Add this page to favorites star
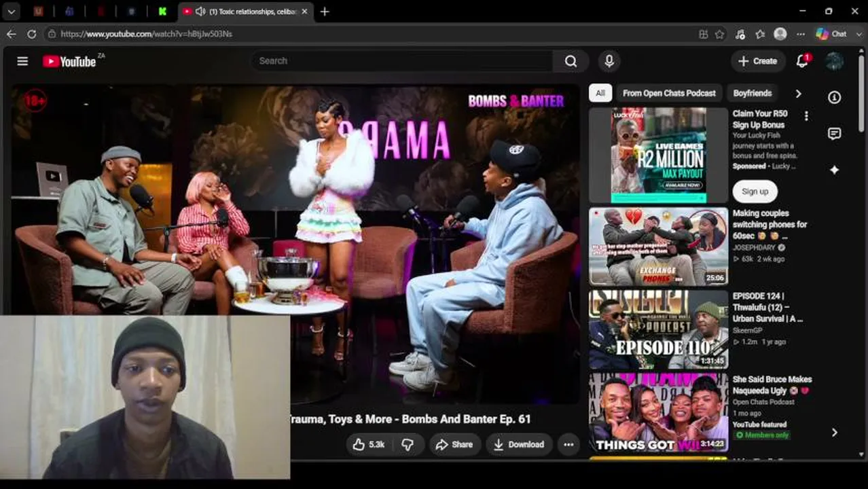 720,33
